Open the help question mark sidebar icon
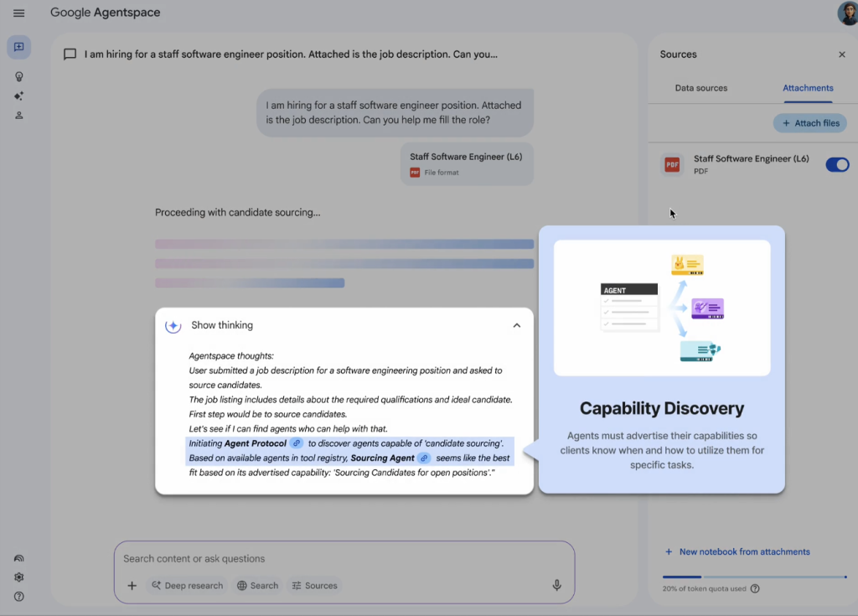 (18, 596)
